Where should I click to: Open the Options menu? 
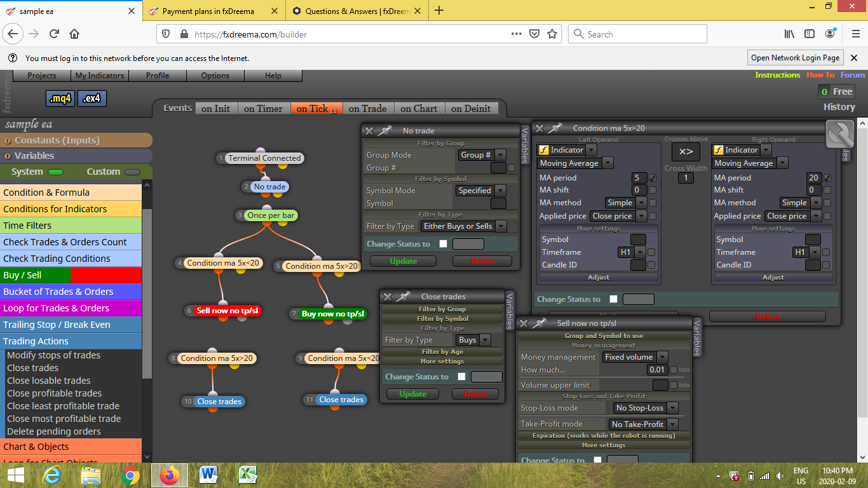tap(215, 76)
